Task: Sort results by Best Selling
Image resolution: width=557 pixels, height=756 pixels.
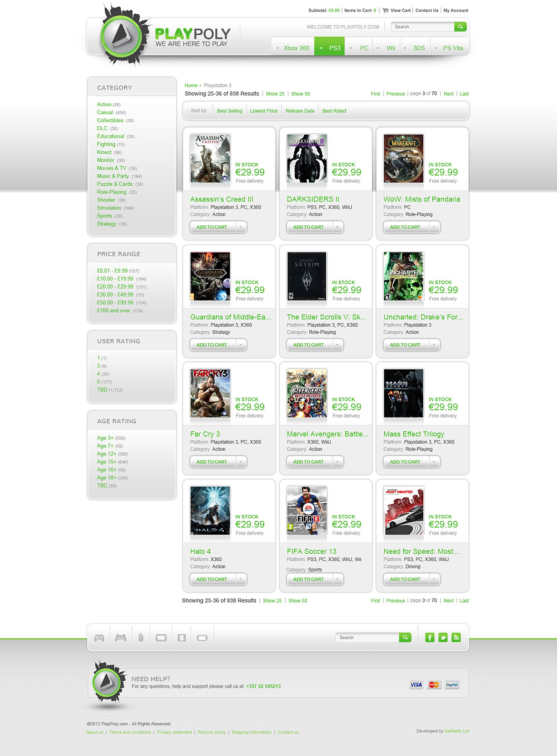Action: 229,111
